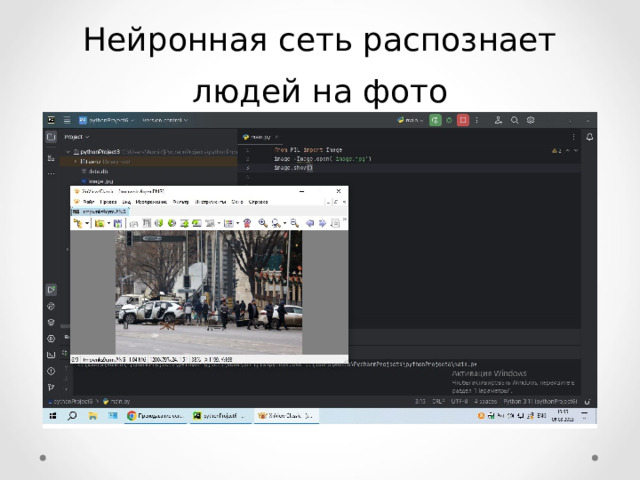Screen dimensions: 640x480
Task: Open the Python Packages tool window icon
Action: click(51, 322)
